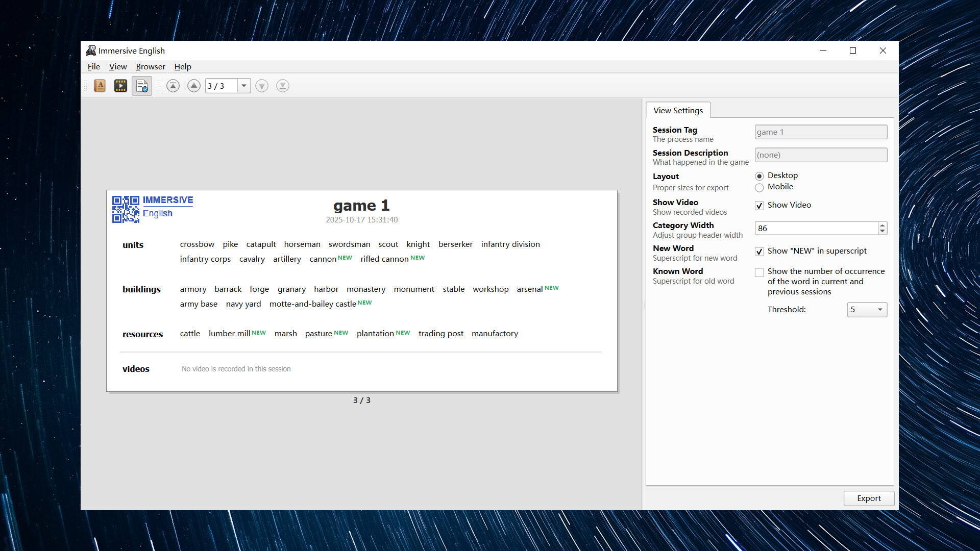This screenshot has width=980, height=551.
Task: Jump to the last session page
Action: point(282,86)
